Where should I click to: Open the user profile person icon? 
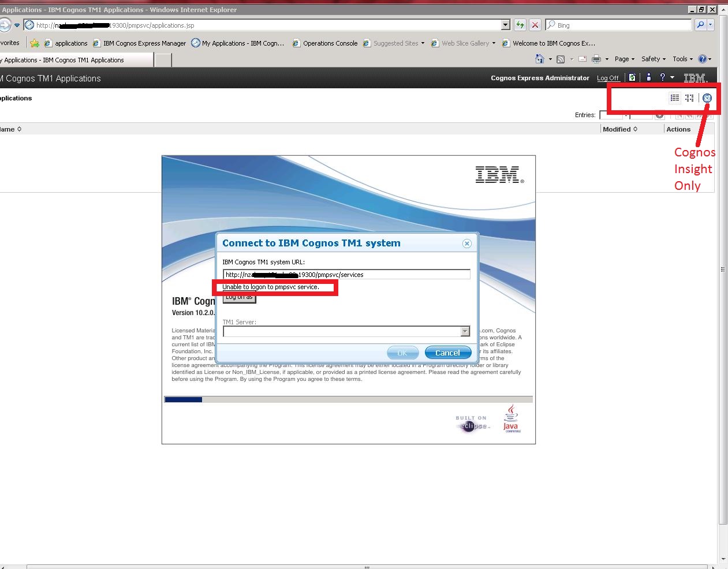(x=649, y=77)
